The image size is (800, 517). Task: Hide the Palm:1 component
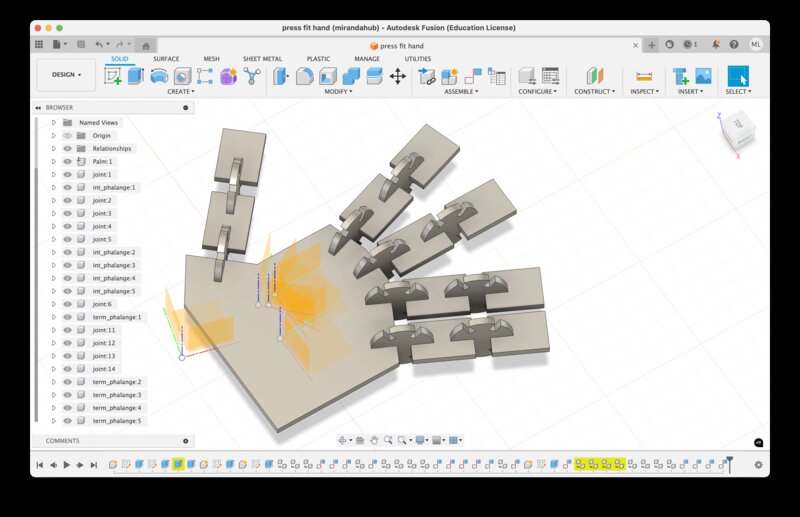click(67, 161)
